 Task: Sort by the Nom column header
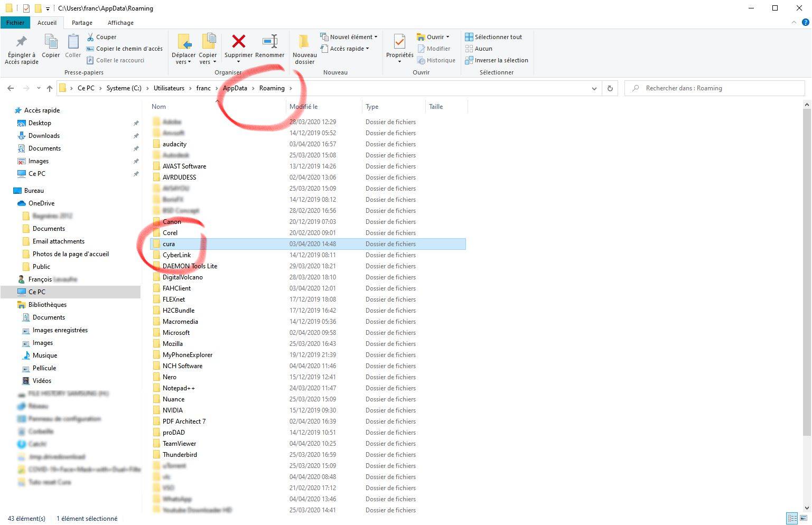pyautogui.click(x=158, y=107)
